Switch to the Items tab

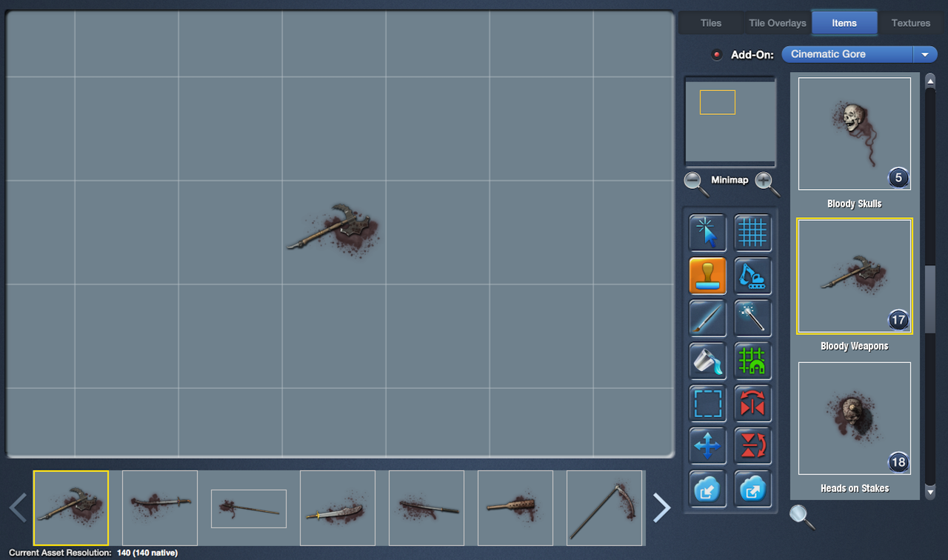844,23
